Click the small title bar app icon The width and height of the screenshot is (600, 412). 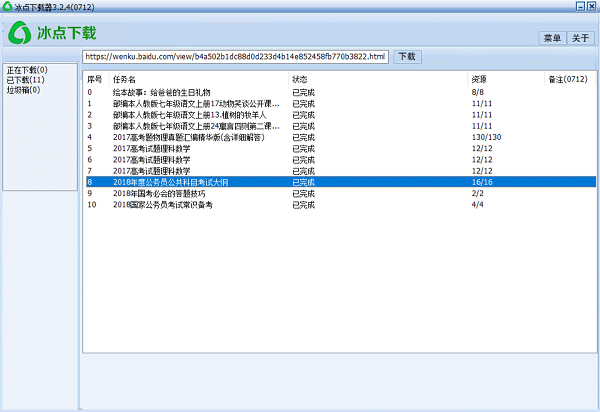[x=7, y=6]
